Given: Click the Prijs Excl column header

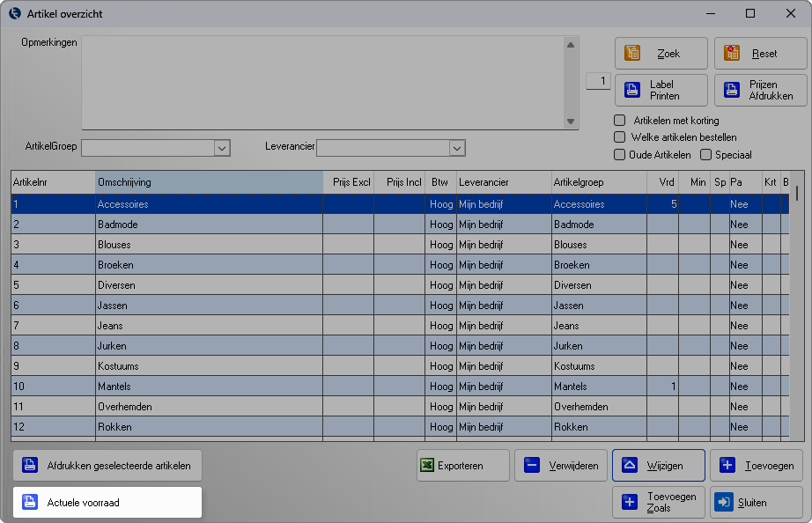Looking at the screenshot, I should pos(349,182).
